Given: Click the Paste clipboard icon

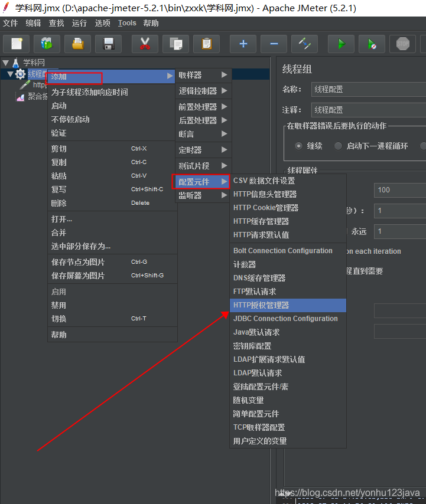Looking at the screenshot, I should pos(207,44).
